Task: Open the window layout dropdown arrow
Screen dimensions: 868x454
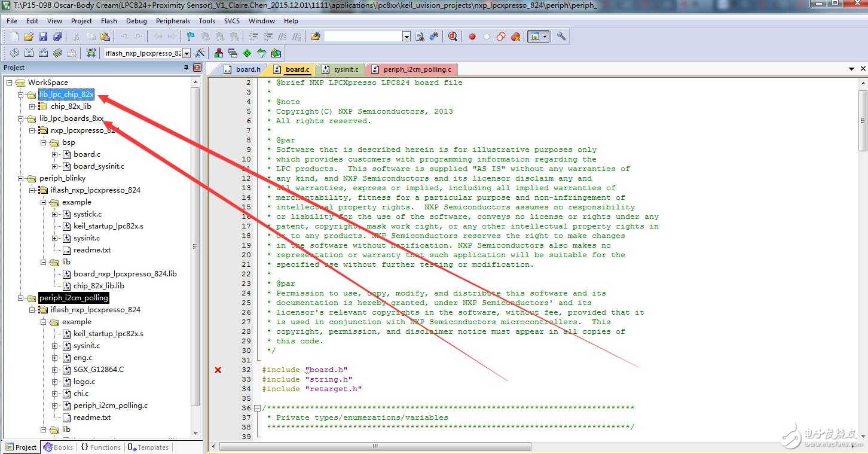Action: pos(545,36)
